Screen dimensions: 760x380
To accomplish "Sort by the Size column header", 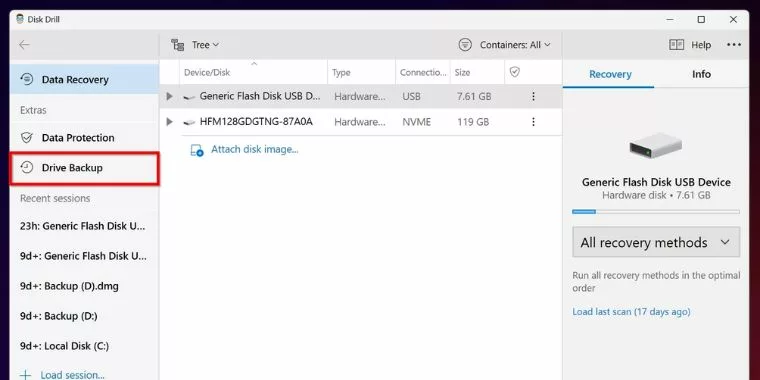I will coord(477,72).
